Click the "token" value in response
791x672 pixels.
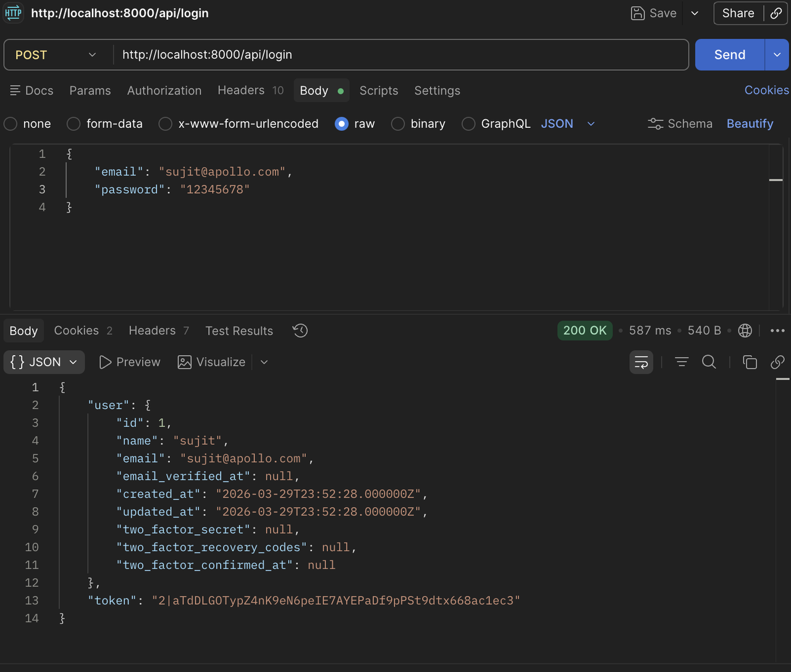pyautogui.click(x=336, y=600)
